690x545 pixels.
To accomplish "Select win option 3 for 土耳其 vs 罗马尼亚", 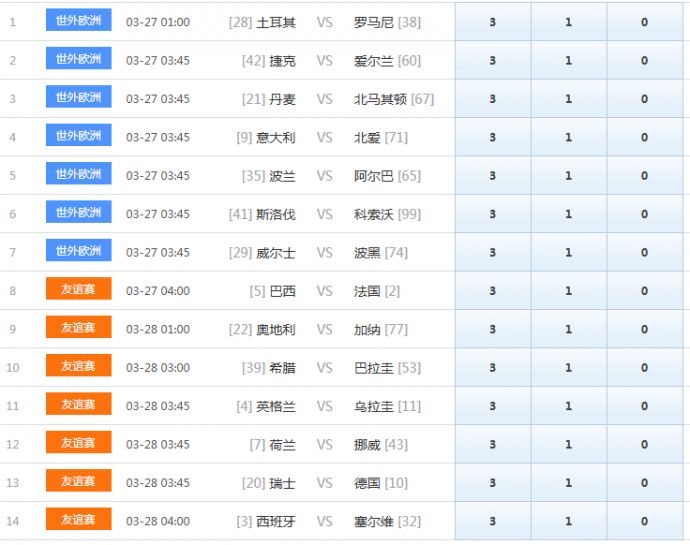I will click(493, 22).
